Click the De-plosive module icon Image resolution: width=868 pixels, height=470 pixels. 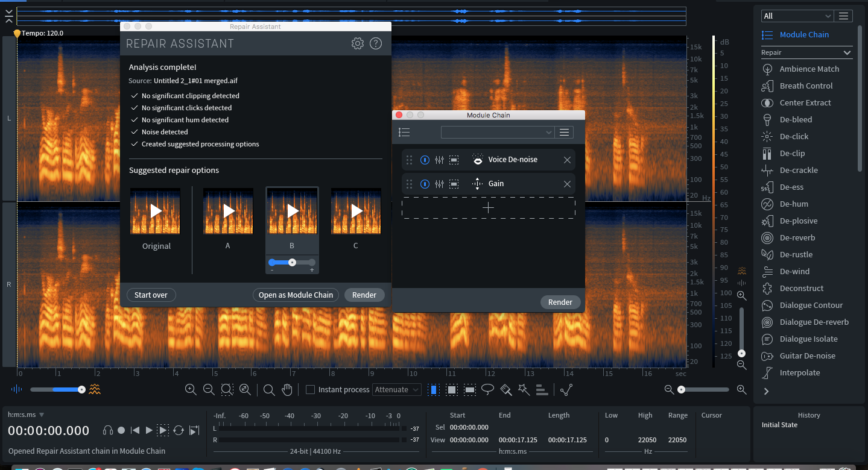[767, 221]
